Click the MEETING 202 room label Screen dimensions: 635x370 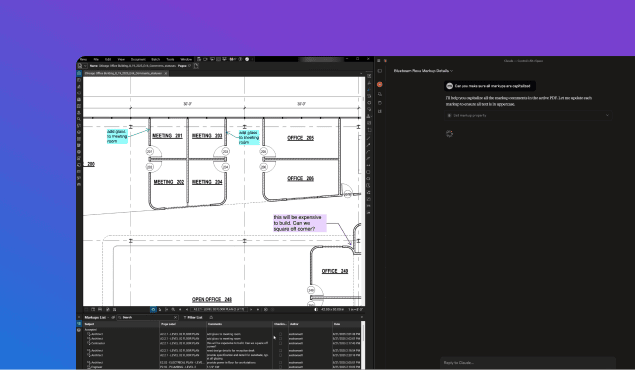tap(168, 182)
